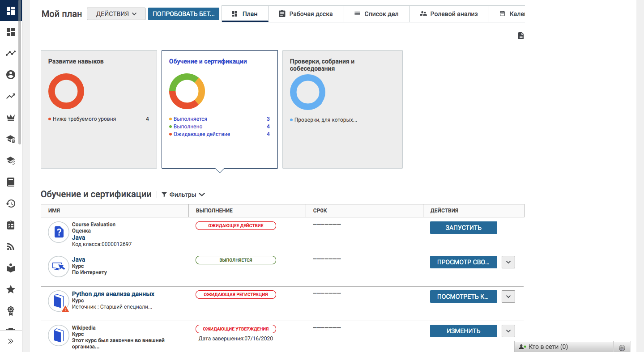Screen dimensions: 644x352
Task: Click the book icon in sidebar
Action: pos(11,182)
